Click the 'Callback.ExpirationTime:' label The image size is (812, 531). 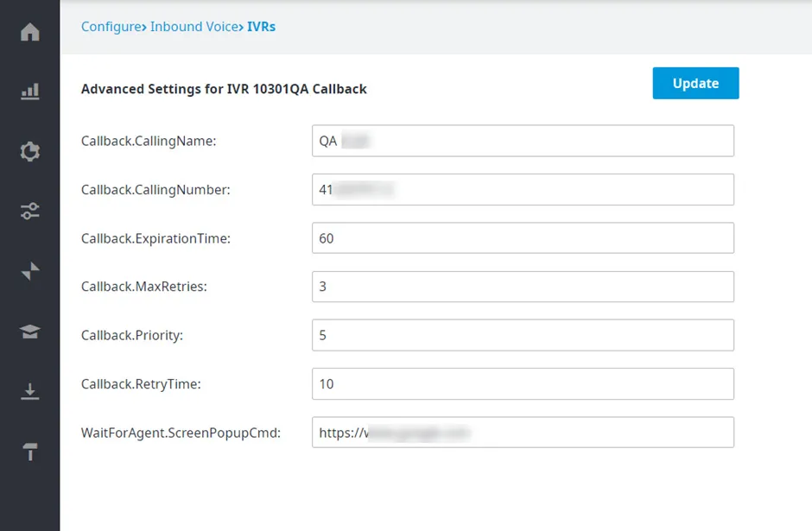pyautogui.click(x=155, y=238)
